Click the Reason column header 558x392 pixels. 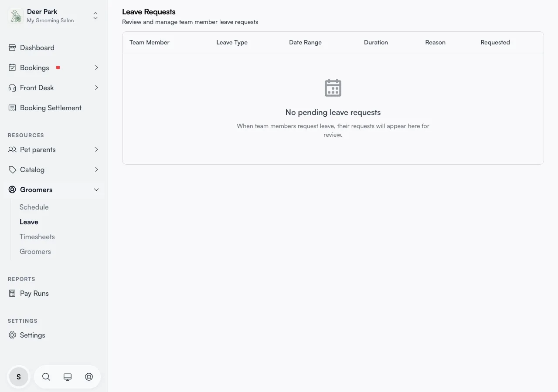pyautogui.click(x=435, y=42)
